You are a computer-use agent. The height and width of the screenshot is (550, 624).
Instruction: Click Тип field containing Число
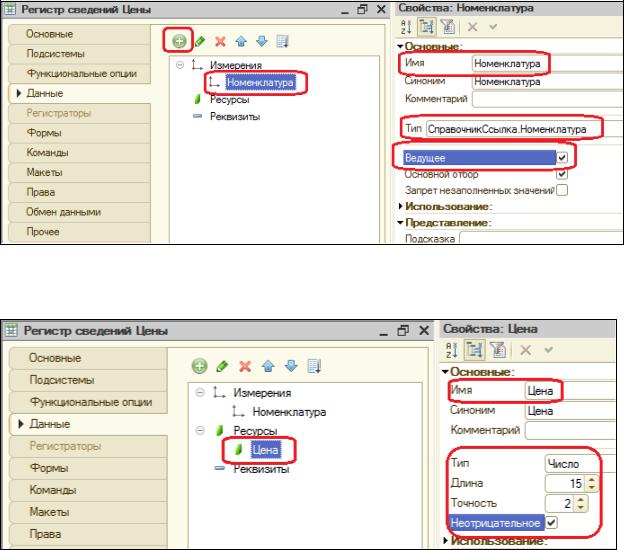[x=580, y=464]
